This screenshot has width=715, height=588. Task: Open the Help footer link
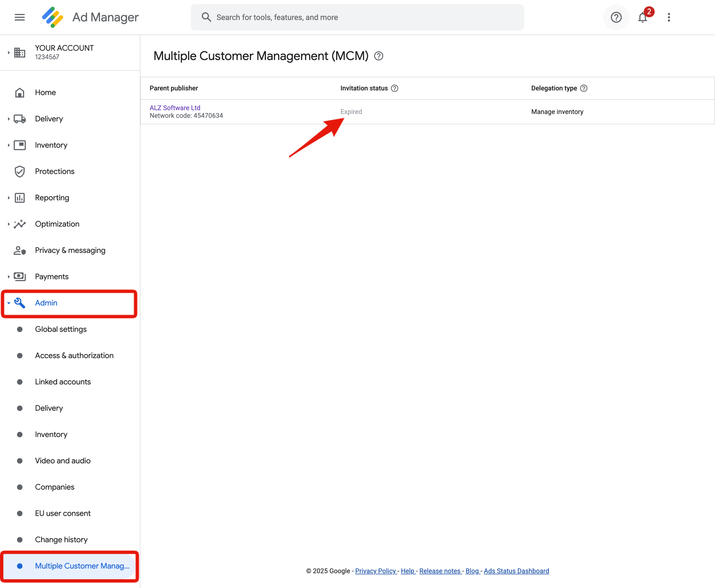tap(407, 571)
